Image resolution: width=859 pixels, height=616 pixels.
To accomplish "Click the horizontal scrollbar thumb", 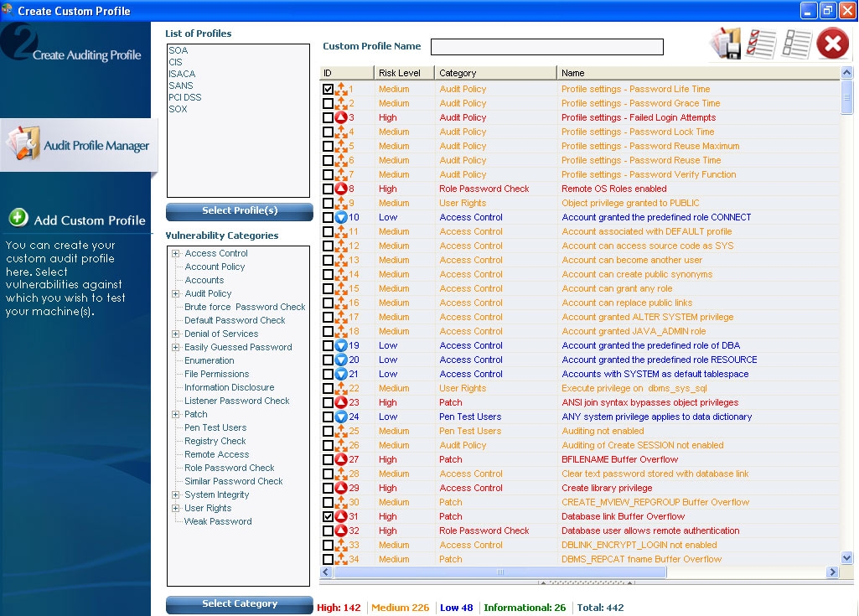I will tap(500, 572).
